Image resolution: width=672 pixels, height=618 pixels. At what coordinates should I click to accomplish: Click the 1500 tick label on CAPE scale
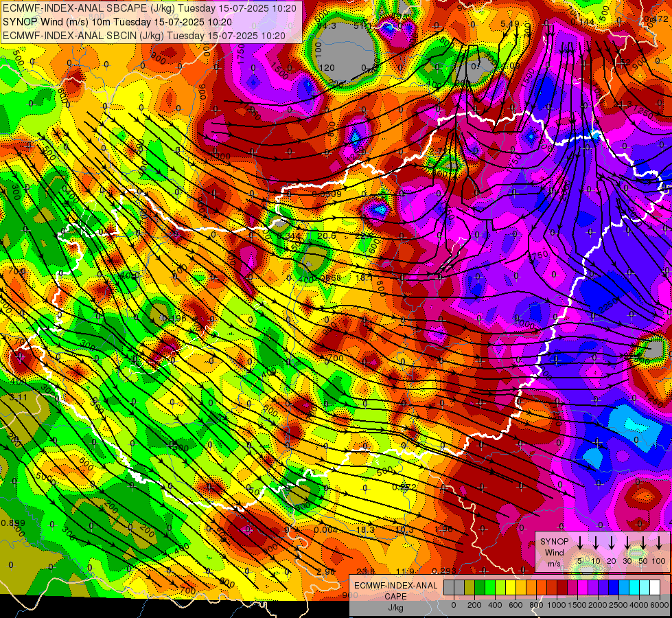(577, 605)
